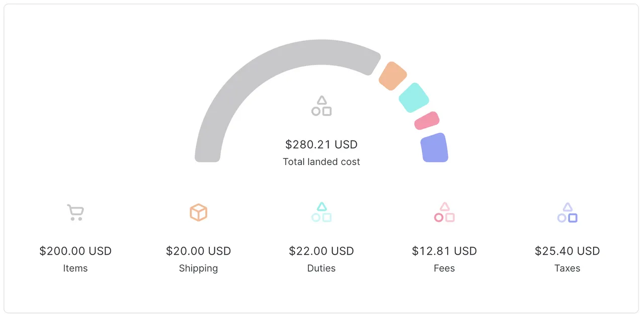Click the orange Shipping box icon
The height and width of the screenshot is (317, 644).
pos(198,212)
